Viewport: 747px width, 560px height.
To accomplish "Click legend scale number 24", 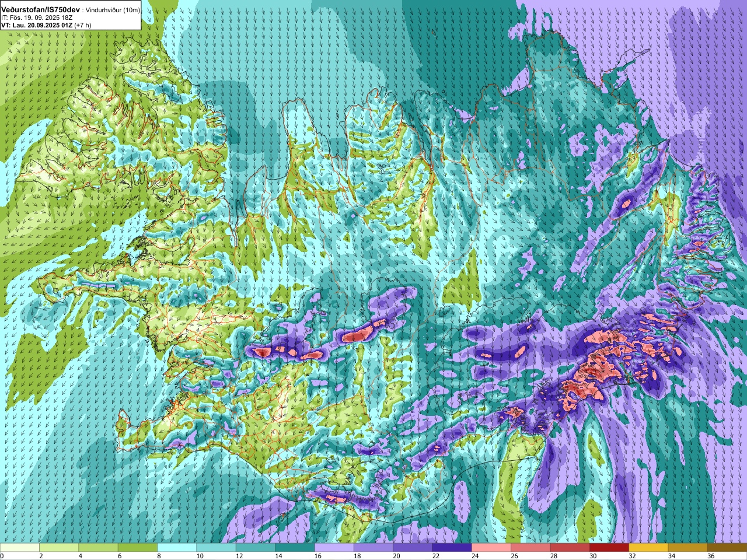I will (x=475, y=556).
